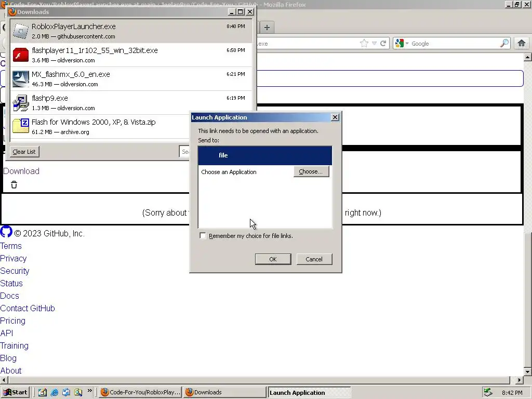The height and width of the screenshot is (399, 532).
Task: Go to the Firefox home page icon
Action: coord(522,43)
